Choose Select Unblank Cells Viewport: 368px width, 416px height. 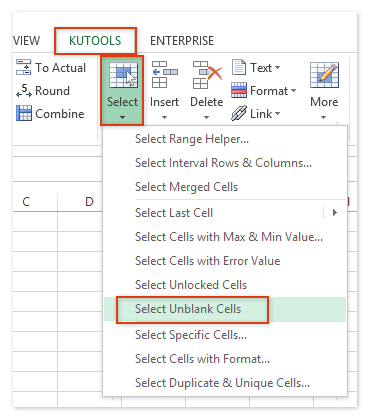[x=225, y=309]
